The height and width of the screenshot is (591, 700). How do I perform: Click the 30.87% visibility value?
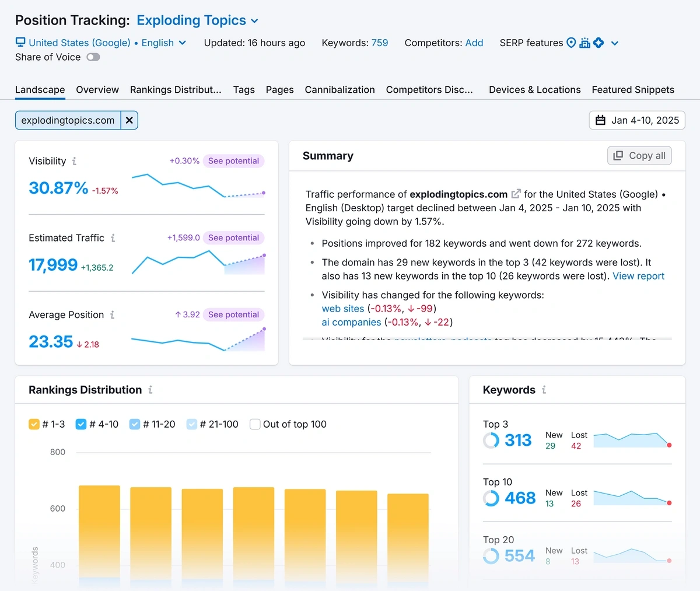58,188
